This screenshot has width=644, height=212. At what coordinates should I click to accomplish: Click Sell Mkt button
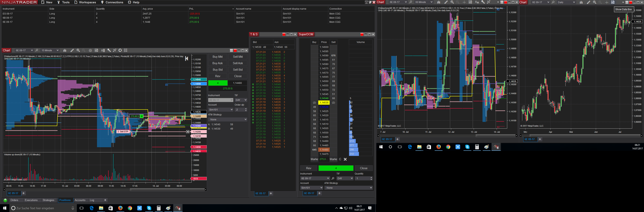coord(238,57)
